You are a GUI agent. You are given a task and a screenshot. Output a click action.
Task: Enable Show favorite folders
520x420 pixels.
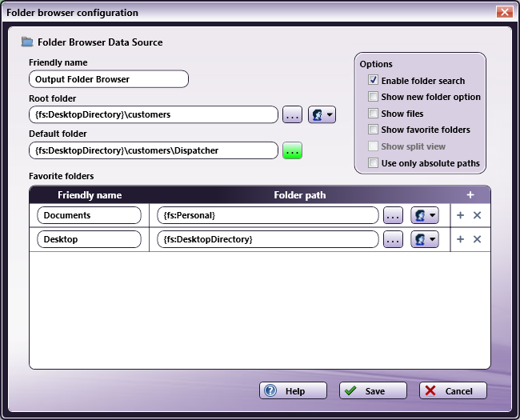coord(373,130)
